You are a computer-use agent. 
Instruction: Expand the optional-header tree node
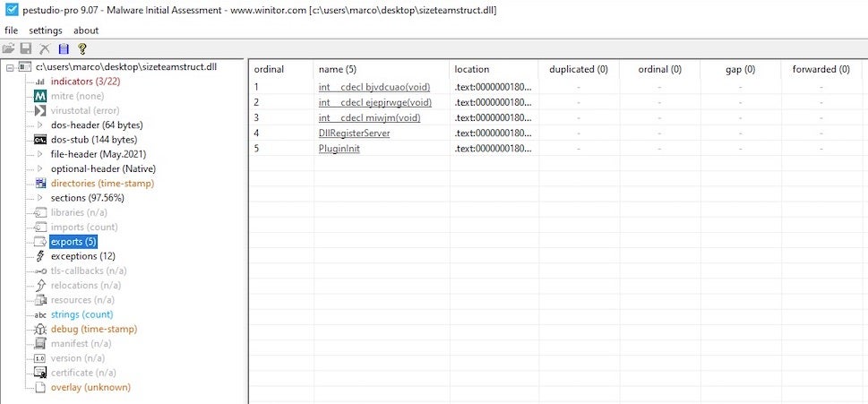[x=39, y=169]
